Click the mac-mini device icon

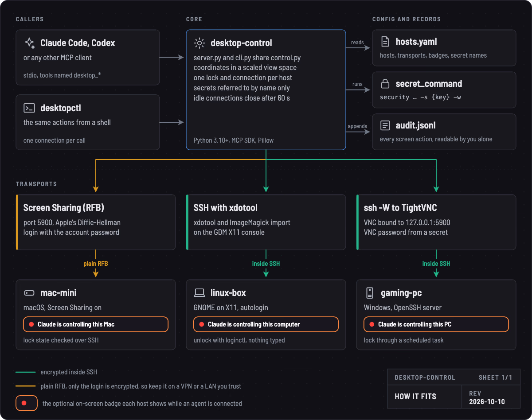pos(29,293)
